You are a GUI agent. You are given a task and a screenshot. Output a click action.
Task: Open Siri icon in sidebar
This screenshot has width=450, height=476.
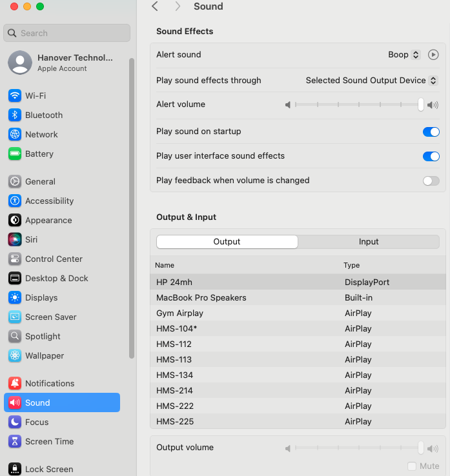pyautogui.click(x=15, y=239)
